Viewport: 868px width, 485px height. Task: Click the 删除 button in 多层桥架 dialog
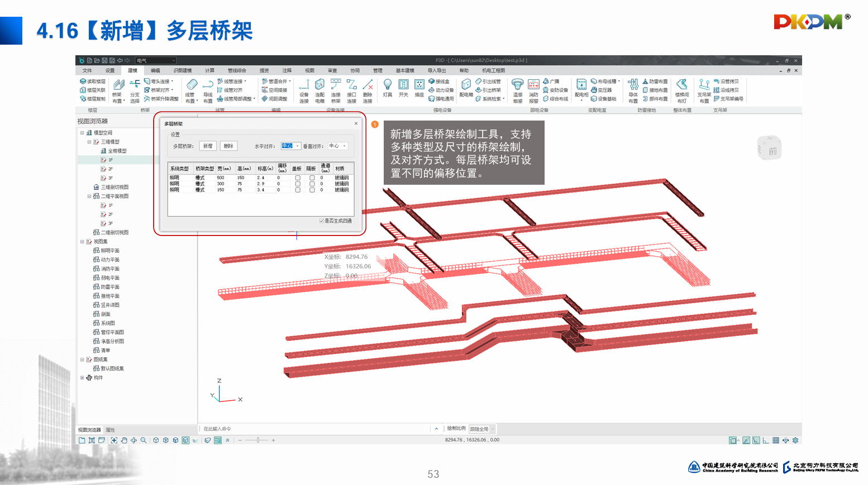(x=228, y=146)
